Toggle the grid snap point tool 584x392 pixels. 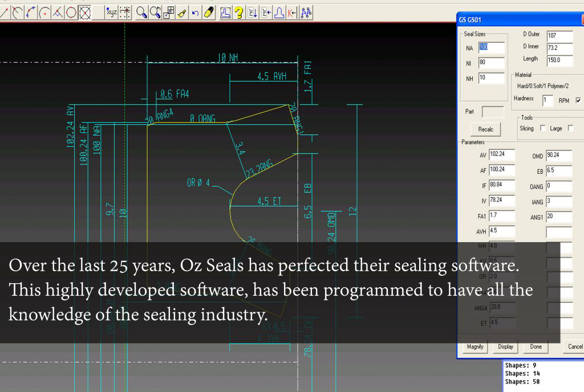coord(125,13)
